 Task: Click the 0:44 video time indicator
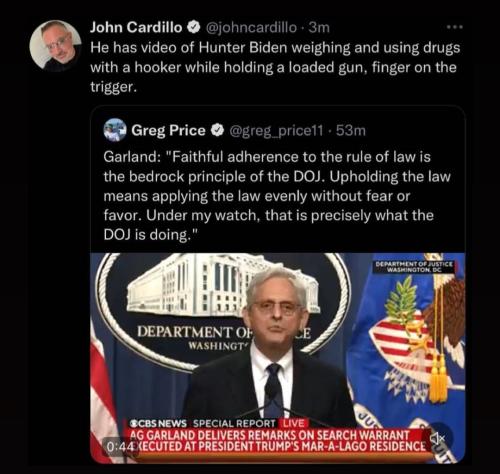pos(121,446)
